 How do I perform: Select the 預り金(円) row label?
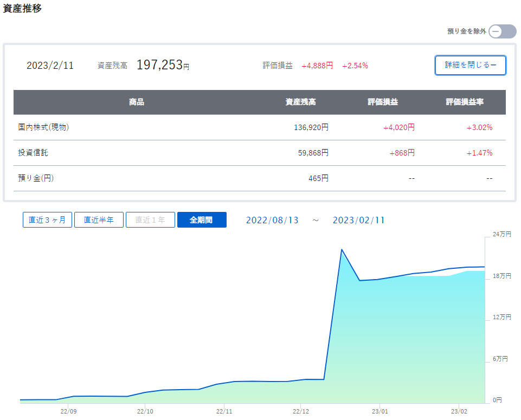coord(36,178)
